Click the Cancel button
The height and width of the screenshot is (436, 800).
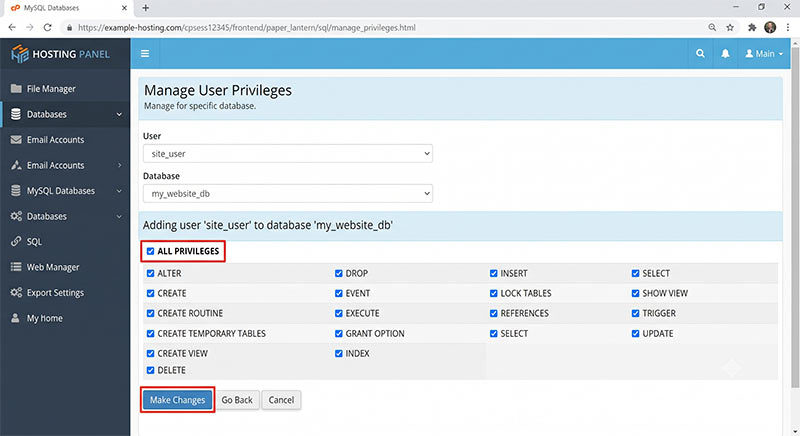click(x=281, y=400)
